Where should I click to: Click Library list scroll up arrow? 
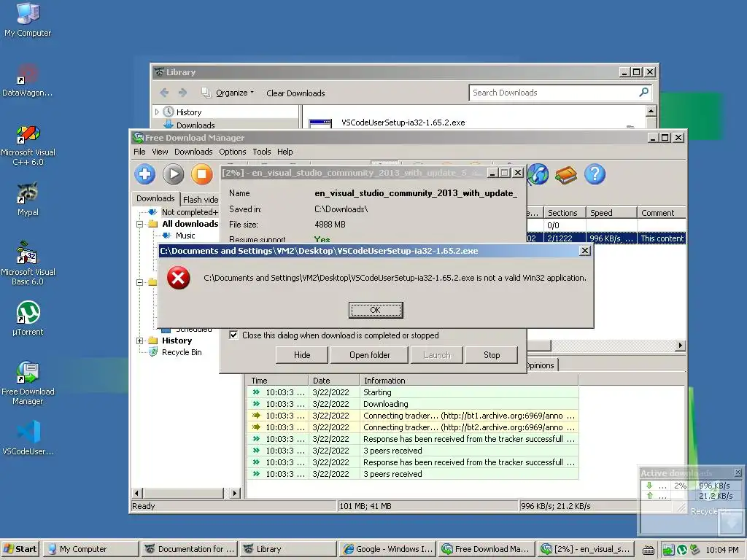(651, 111)
